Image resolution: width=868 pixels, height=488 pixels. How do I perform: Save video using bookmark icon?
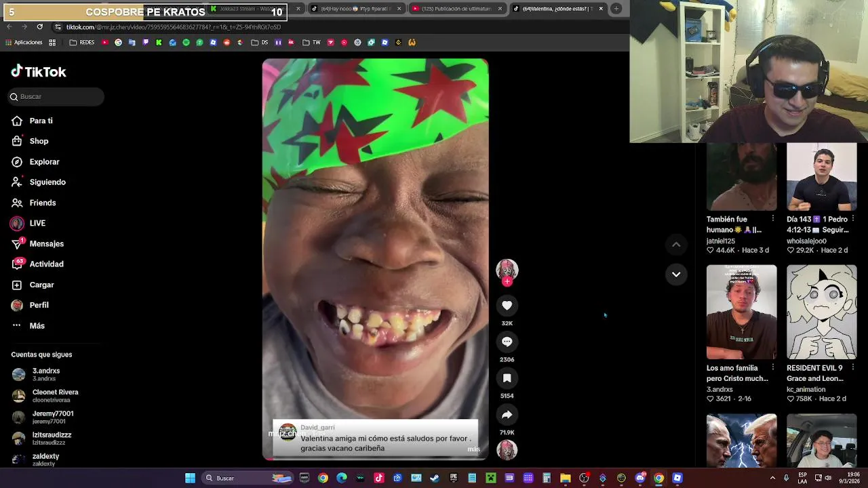click(507, 378)
